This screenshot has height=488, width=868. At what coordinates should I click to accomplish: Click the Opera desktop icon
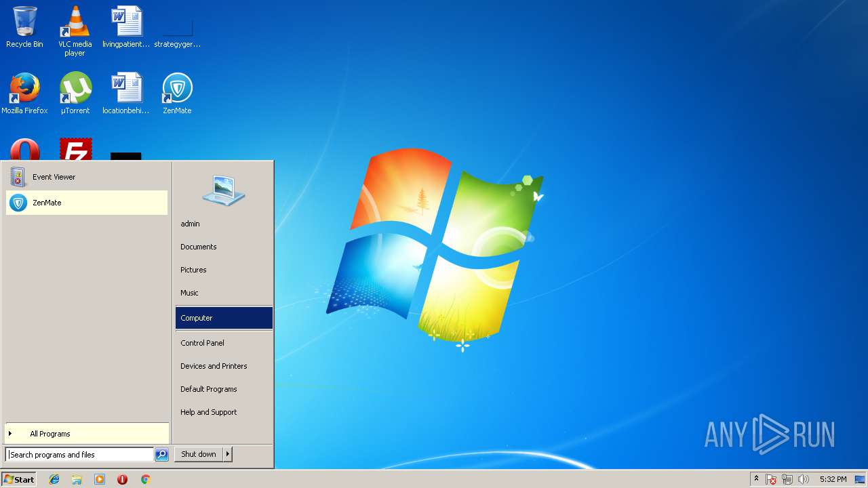[24, 149]
